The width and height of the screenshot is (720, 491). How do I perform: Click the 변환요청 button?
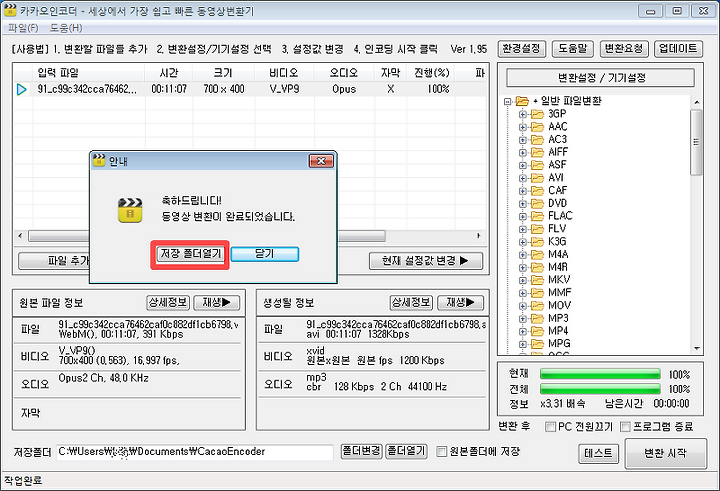click(x=624, y=49)
